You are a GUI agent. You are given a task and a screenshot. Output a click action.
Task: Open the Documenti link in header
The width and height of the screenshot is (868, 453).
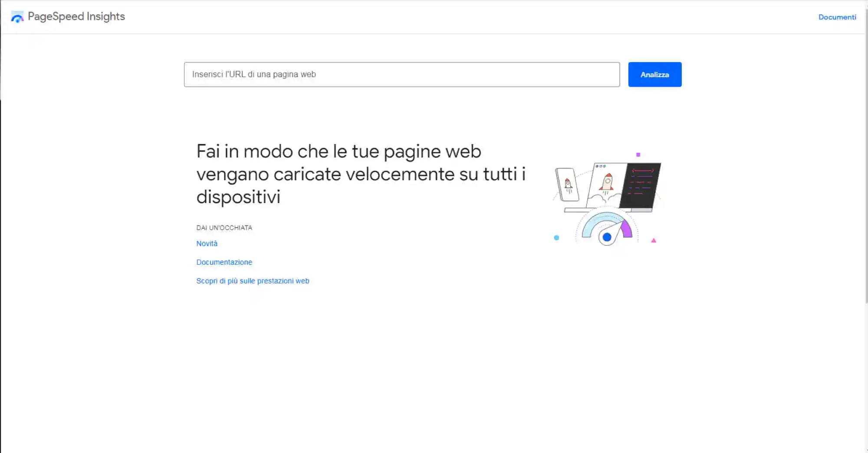(x=837, y=17)
